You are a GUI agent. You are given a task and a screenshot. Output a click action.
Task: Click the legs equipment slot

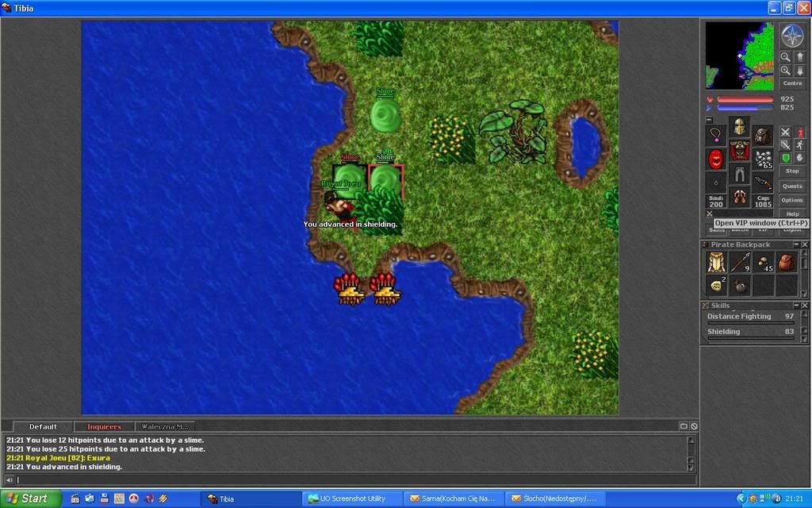click(x=740, y=174)
